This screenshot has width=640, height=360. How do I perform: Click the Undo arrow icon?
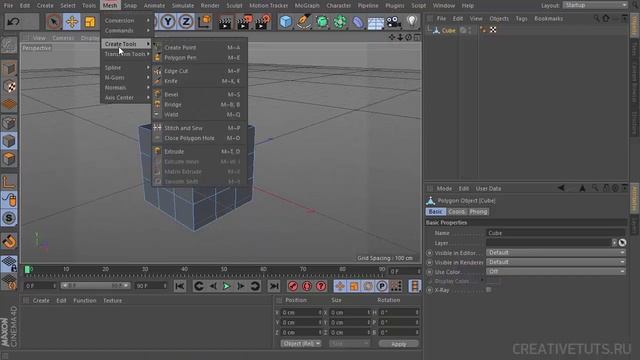(x=13, y=22)
